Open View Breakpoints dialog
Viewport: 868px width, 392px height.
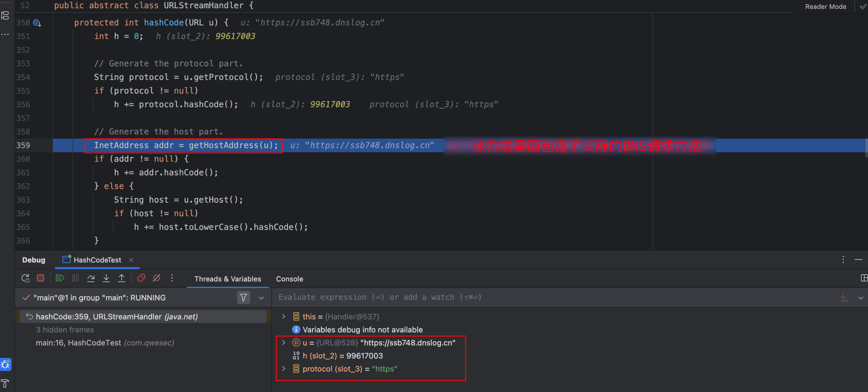141,278
